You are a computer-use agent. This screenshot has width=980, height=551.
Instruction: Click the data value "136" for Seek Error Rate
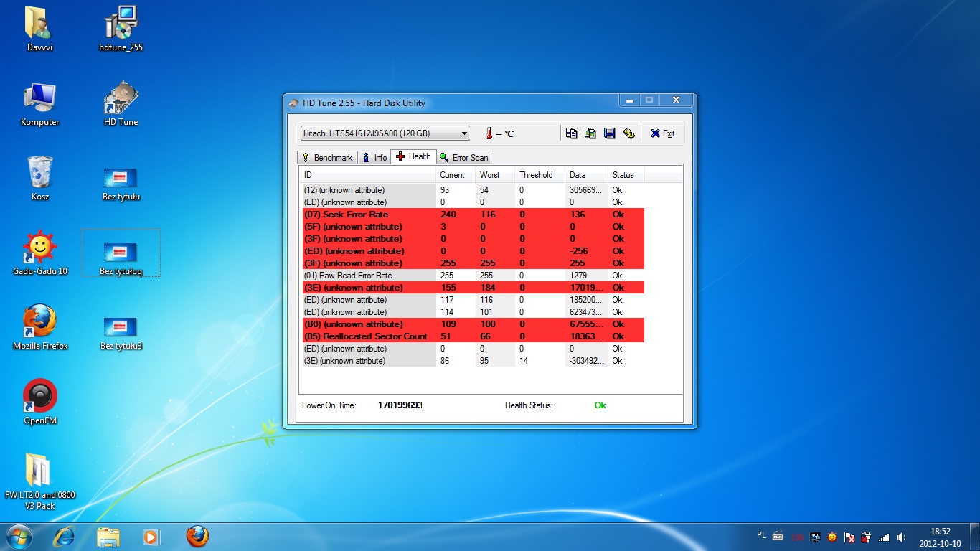[577, 215]
